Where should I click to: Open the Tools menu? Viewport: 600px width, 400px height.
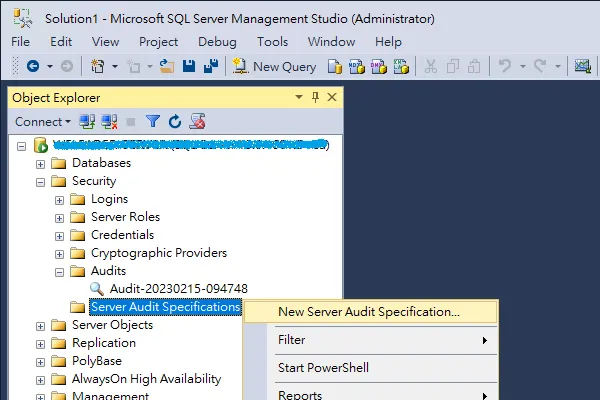(272, 41)
